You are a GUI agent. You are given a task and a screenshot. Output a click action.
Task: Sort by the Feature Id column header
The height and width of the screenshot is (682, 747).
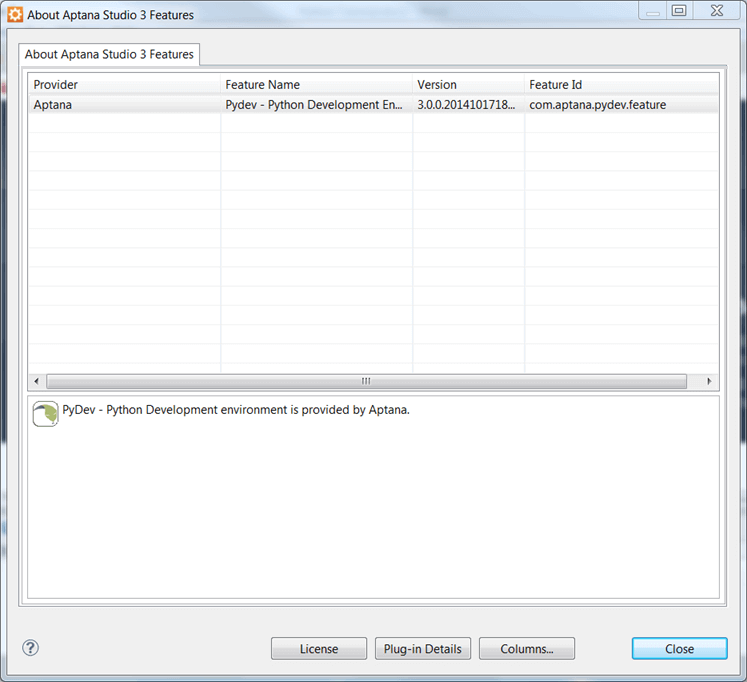[620, 85]
